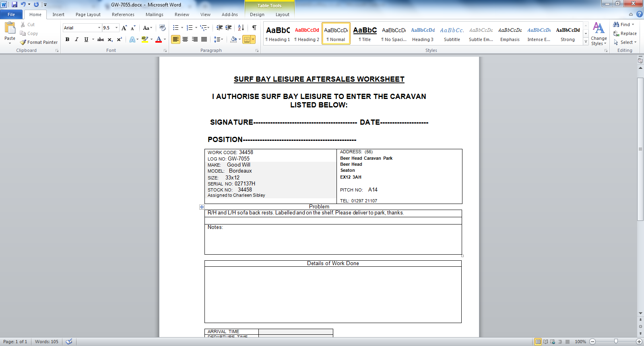Expand the Styles gallery More arrow
Image resolution: width=644 pixels, height=346 pixels.
[x=586, y=42]
